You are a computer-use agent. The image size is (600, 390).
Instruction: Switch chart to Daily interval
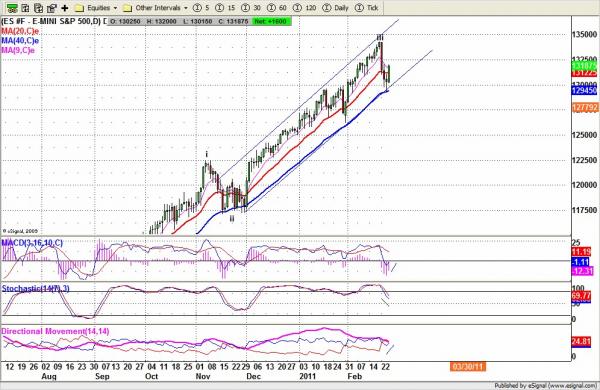coord(336,8)
